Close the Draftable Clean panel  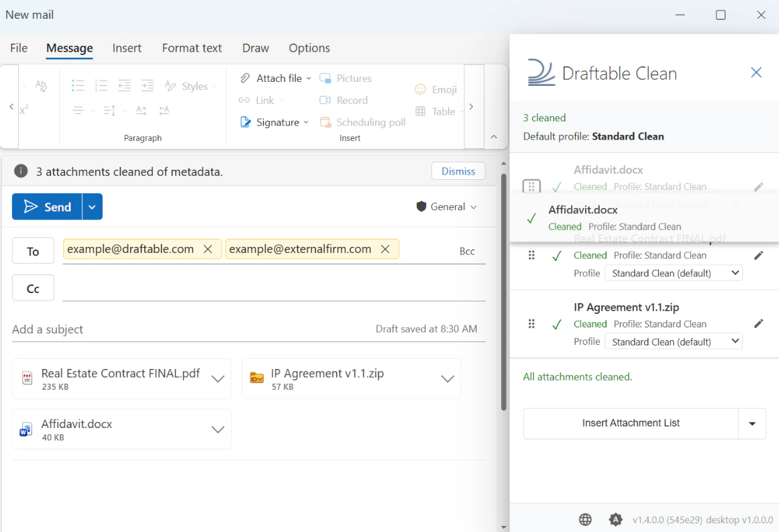click(x=756, y=72)
